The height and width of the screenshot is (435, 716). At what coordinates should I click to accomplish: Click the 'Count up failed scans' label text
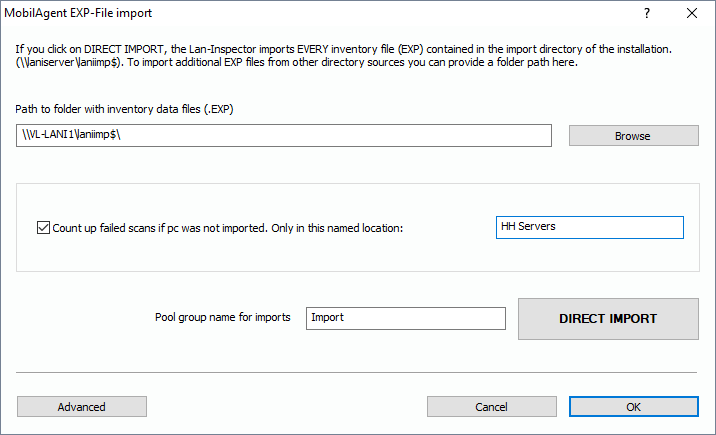pos(227,228)
